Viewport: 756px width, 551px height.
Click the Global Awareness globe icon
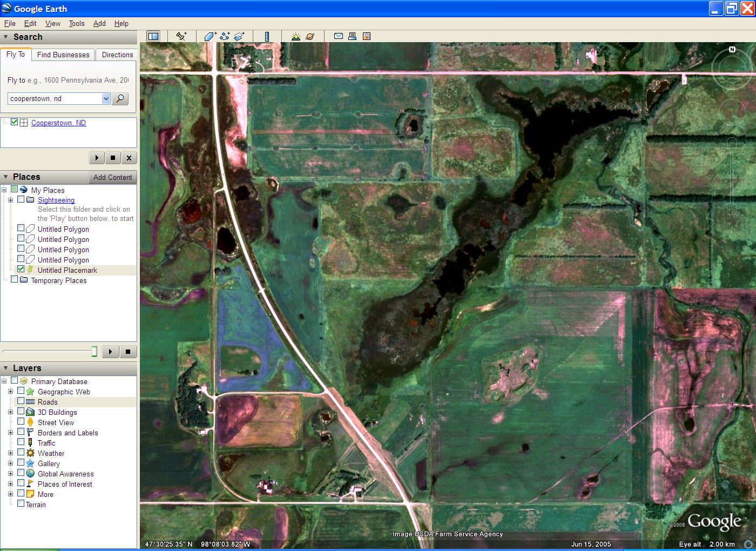click(x=30, y=473)
